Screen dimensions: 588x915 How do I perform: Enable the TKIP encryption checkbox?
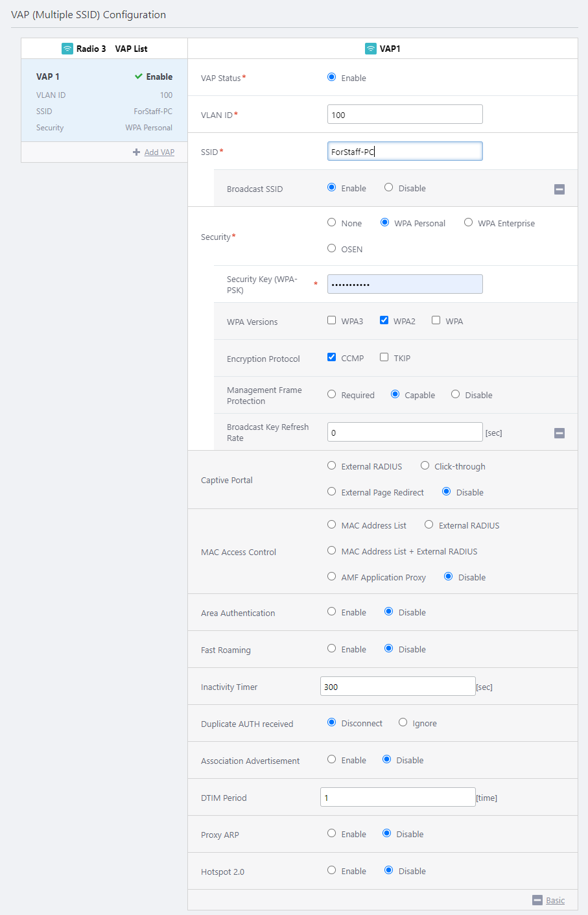point(384,357)
